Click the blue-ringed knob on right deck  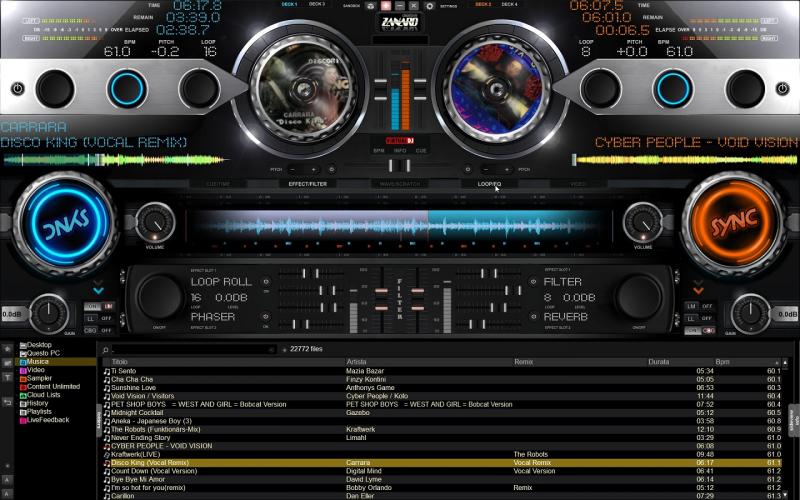pyautogui.click(x=673, y=89)
